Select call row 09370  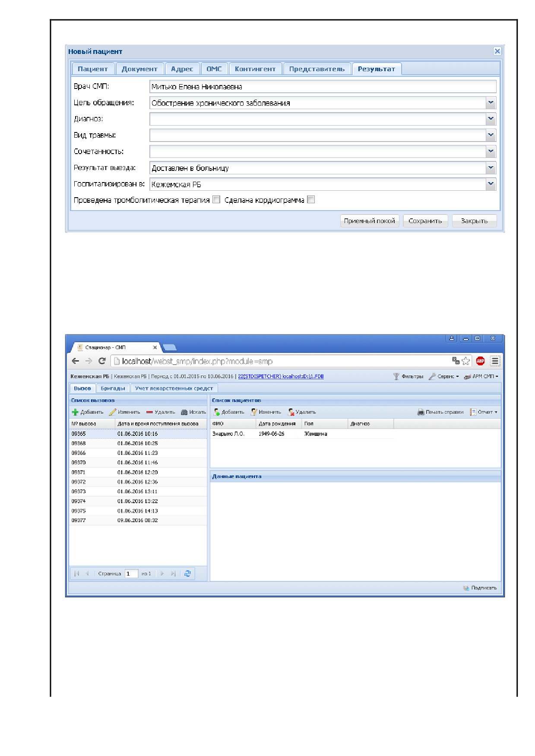[x=138, y=463]
